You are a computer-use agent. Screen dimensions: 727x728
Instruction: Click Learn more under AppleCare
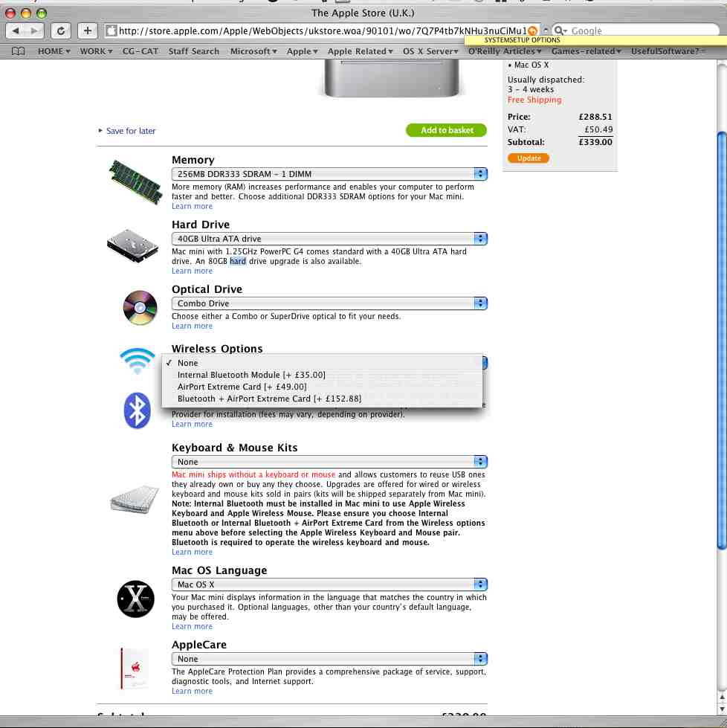[x=193, y=691]
